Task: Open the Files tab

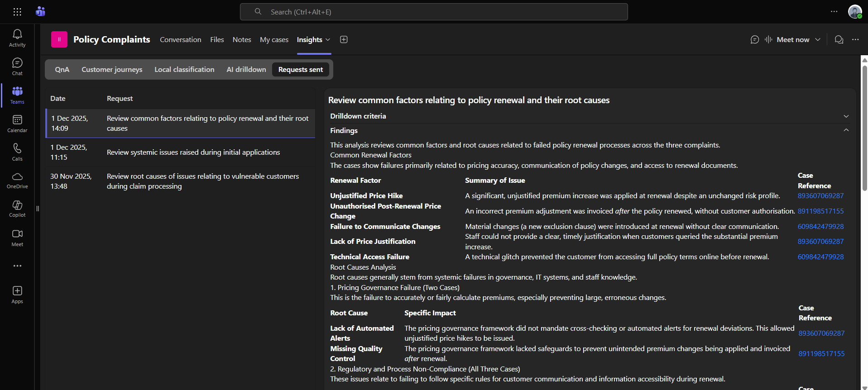Action: click(x=217, y=40)
